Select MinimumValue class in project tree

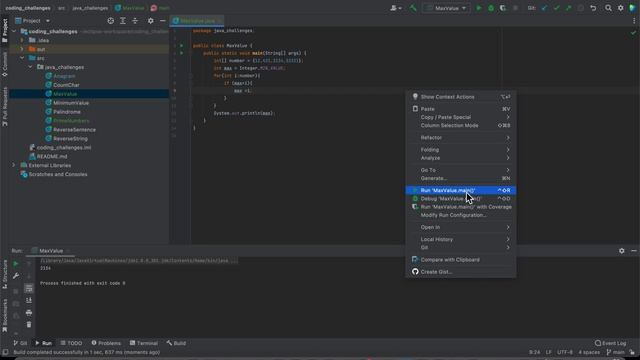pyautogui.click(x=71, y=103)
